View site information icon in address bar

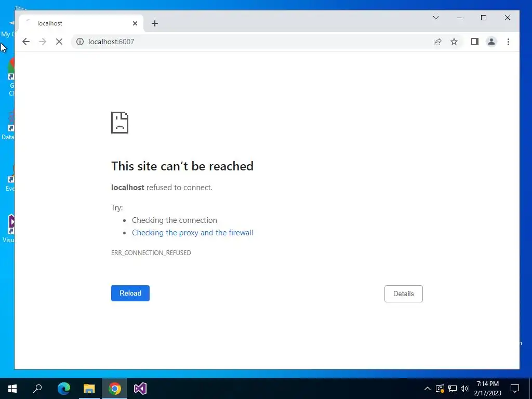79,42
